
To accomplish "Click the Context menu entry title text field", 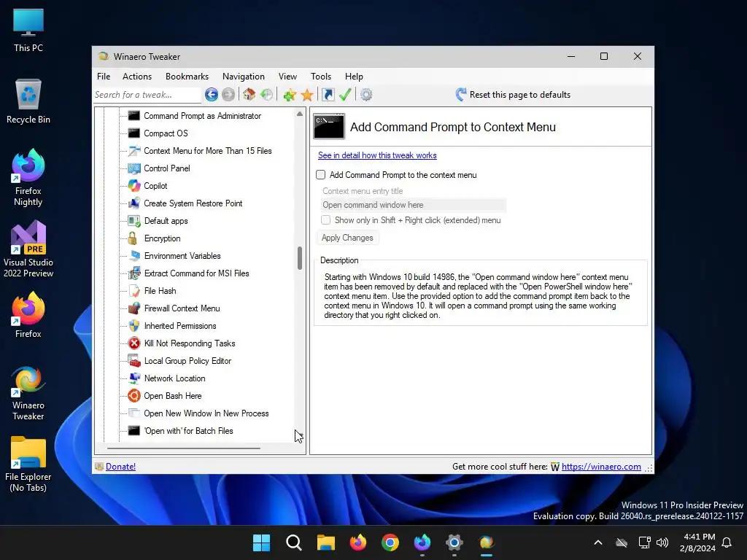I will [413, 205].
